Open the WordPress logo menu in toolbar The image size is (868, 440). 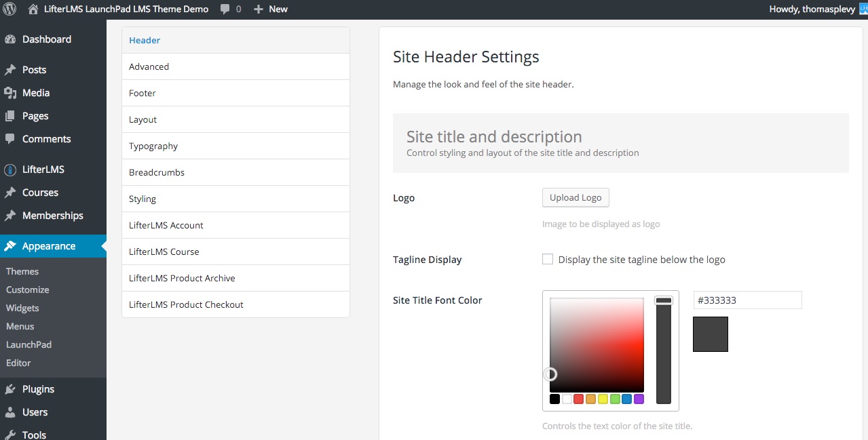tap(9, 9)
